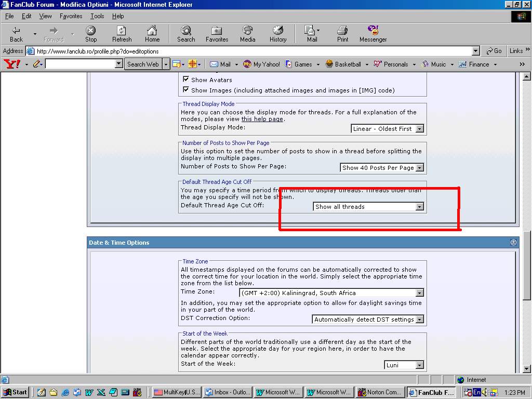The width and height of the screenshot is (532, 399).
Task: Switch to Inbox - Outlook taskbar window
Action: pyautogui.click(x=228, y=392)
